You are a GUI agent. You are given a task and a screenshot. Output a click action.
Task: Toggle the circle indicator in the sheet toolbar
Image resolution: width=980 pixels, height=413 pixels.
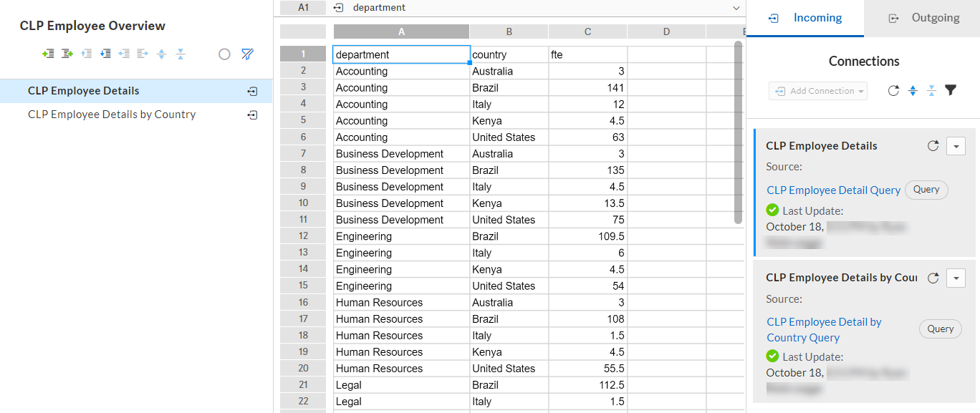[224, 54]
